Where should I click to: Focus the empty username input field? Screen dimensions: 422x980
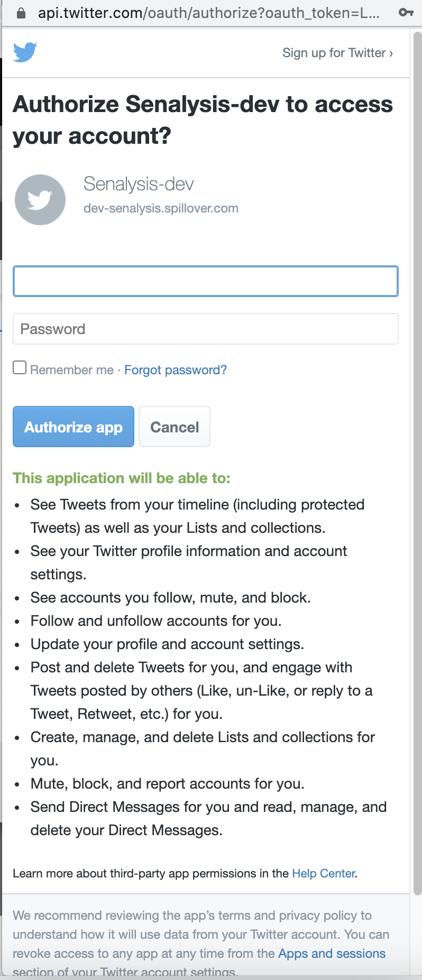coord(205,281)
